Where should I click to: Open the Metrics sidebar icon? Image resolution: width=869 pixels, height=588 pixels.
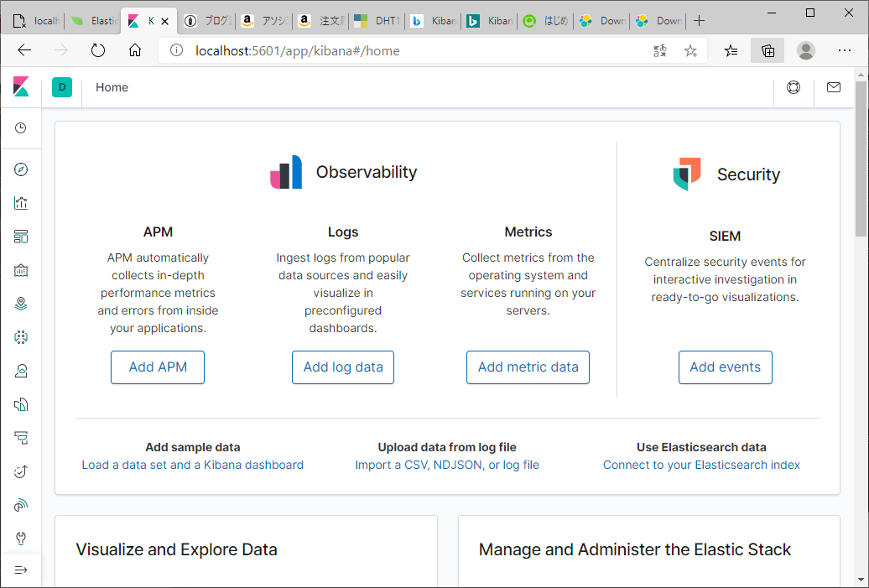point(20,371)
